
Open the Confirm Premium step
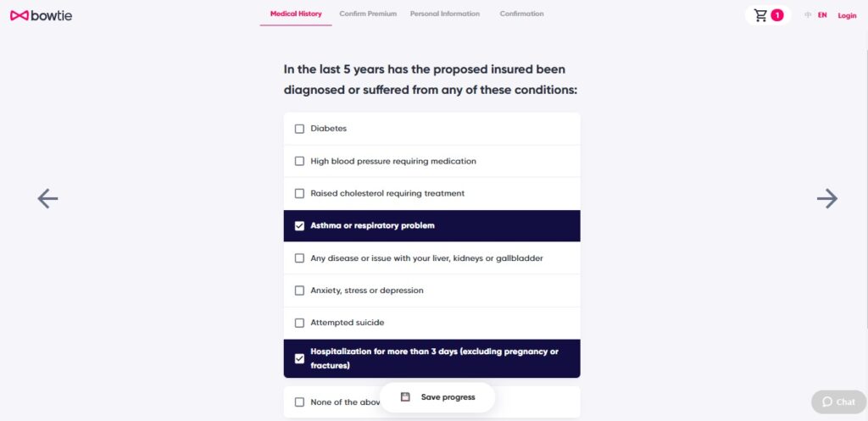tap(368, 14)
